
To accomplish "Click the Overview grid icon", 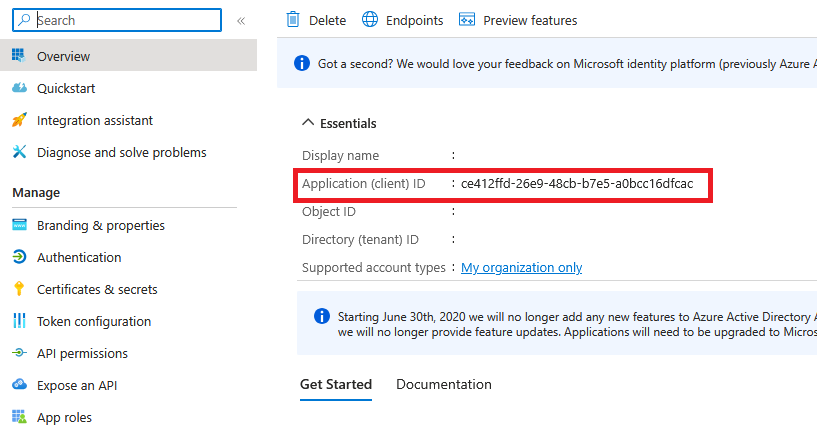I will pos(19,56).
